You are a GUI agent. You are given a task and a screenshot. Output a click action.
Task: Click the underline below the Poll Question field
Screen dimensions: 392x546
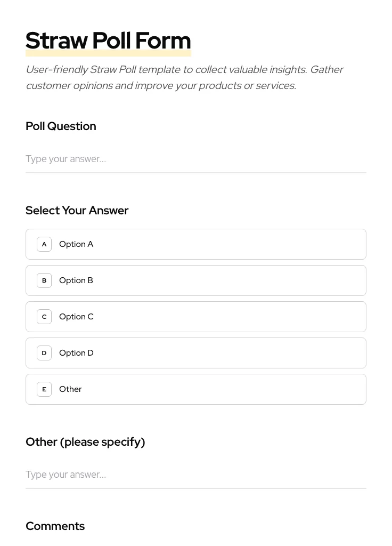[195, 173]
